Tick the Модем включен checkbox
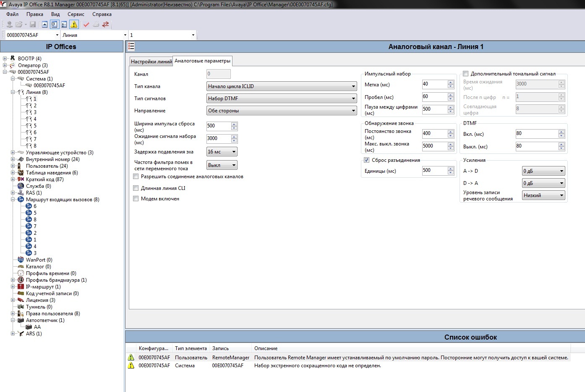The height and width of the screenshot is (392, 585). [136, 199]
